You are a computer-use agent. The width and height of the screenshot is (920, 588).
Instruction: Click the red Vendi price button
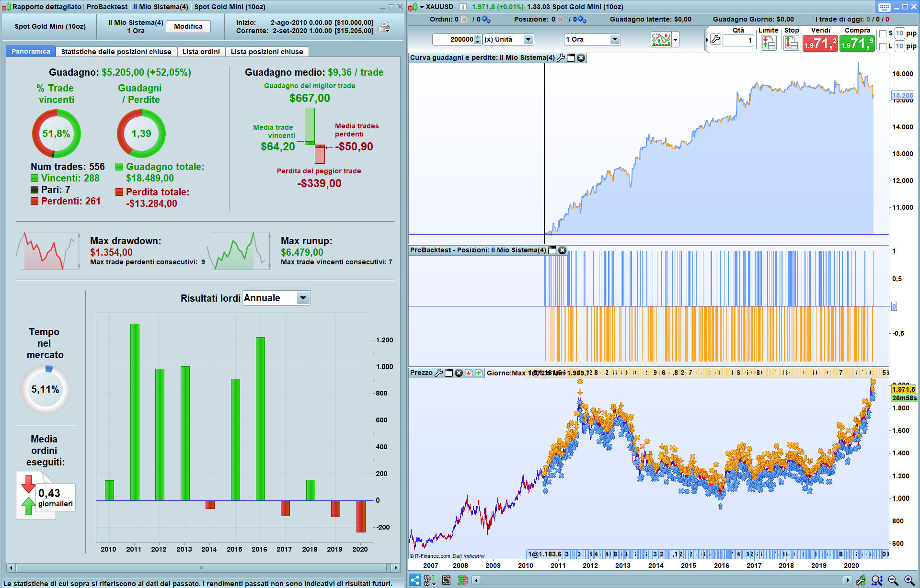click(x=820, y=44)
